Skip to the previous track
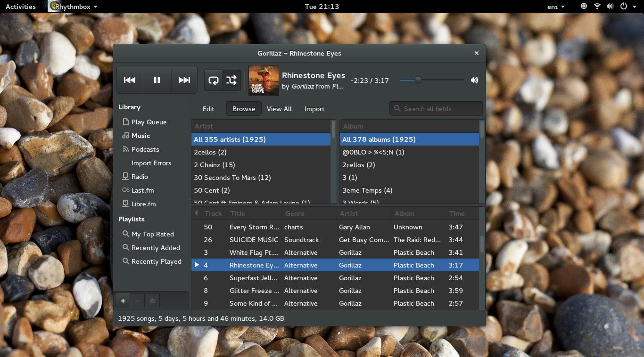Viewport: 644px width, 357px height. point(130,80)
